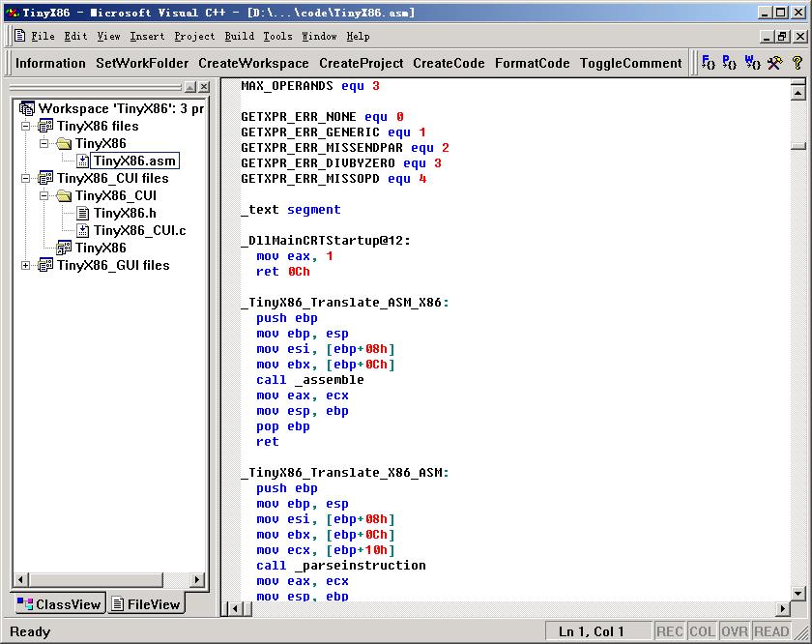This screenshot has width=812, height=644.
Task: Click the workspace panel scroll-left arrow
Action: [20, 579]
